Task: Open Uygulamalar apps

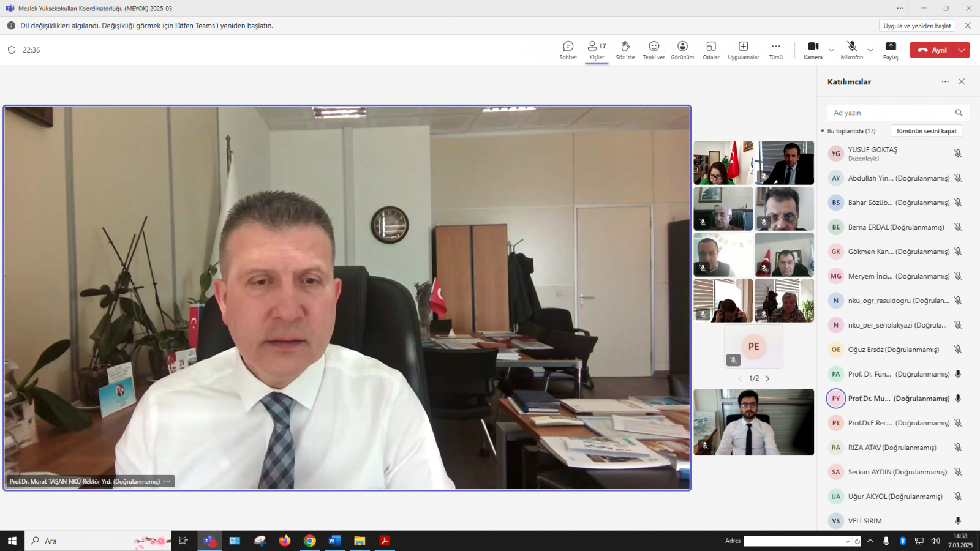Action: tap(743, 50)
